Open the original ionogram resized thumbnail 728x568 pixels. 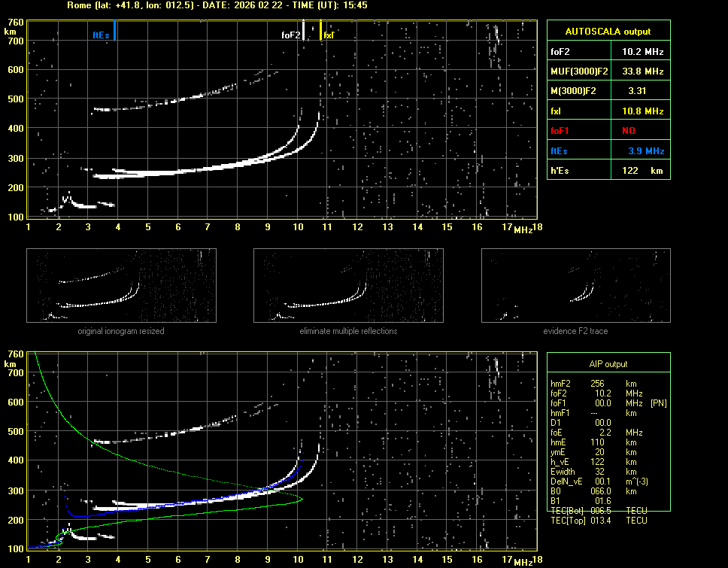pyautogui.click(x=121, y=285)
